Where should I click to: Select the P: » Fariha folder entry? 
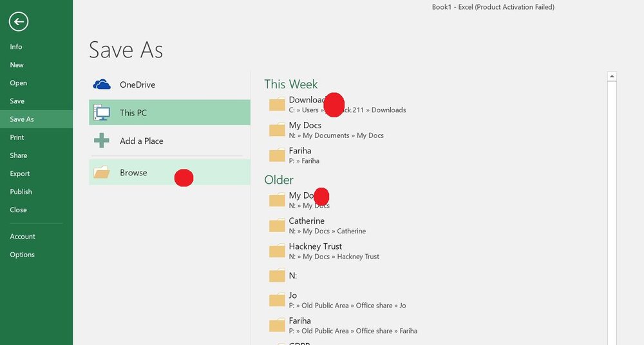coord(433,155)
